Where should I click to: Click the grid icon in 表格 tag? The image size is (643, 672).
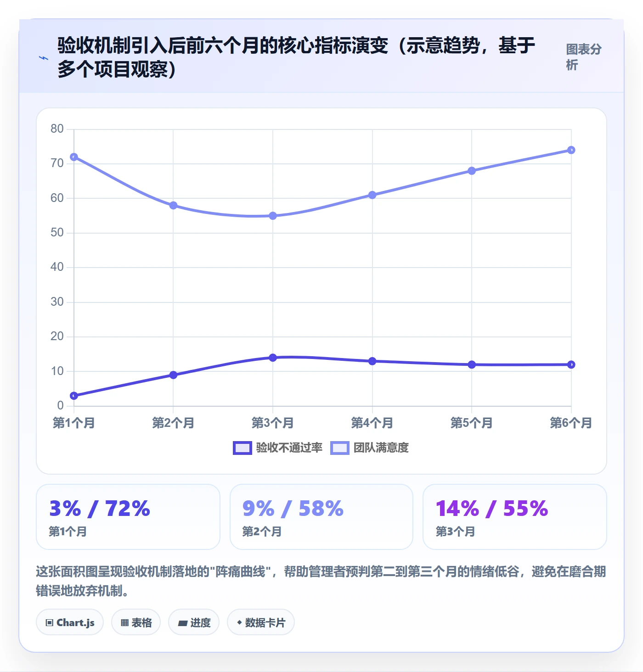[124, 623]
